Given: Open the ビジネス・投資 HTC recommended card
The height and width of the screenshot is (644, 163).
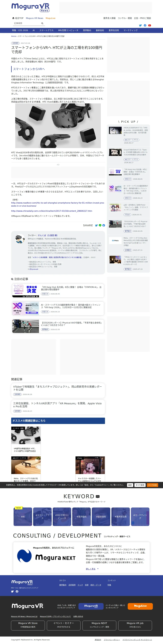Looking at the screenshot, I should 26,441.
